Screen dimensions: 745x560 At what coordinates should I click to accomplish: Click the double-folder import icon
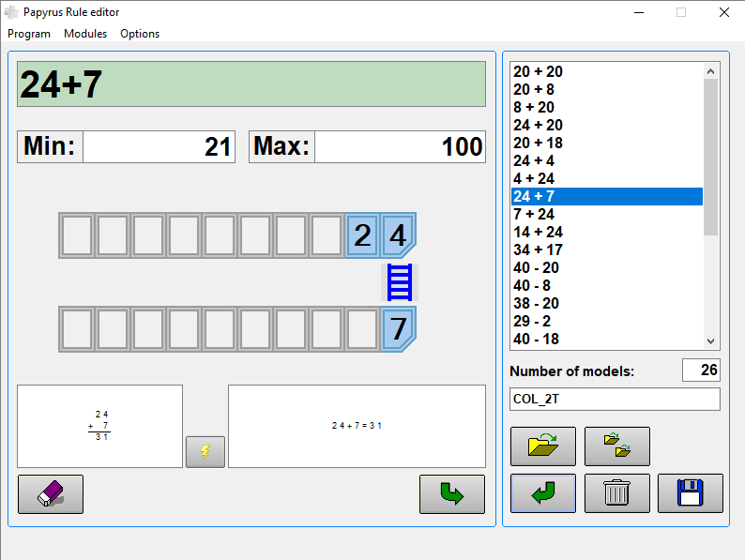point(616,446)
